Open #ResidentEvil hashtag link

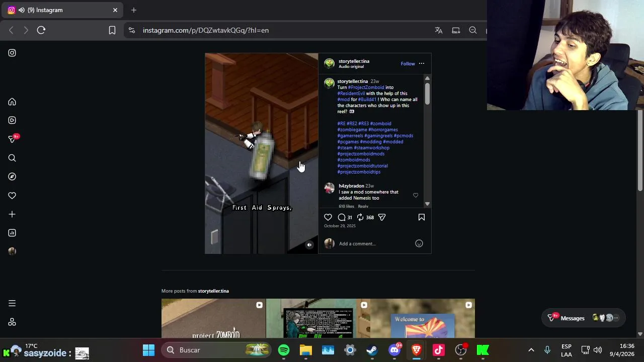tap(351, 94)
